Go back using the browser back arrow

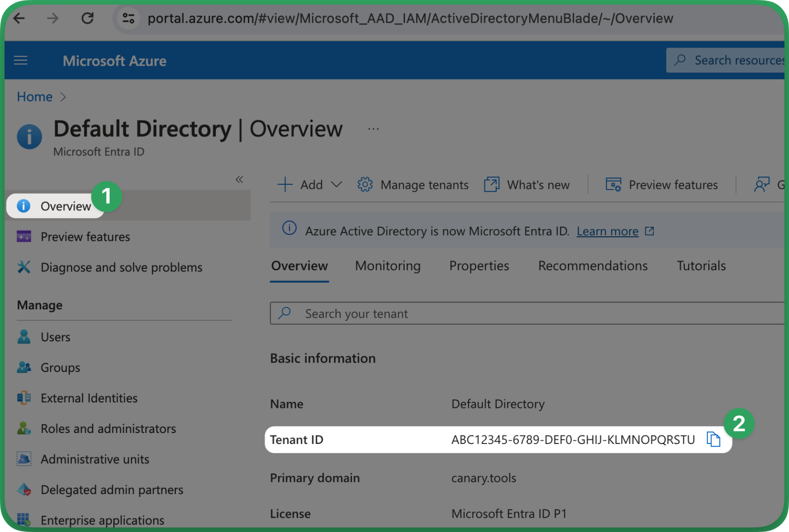19,18
